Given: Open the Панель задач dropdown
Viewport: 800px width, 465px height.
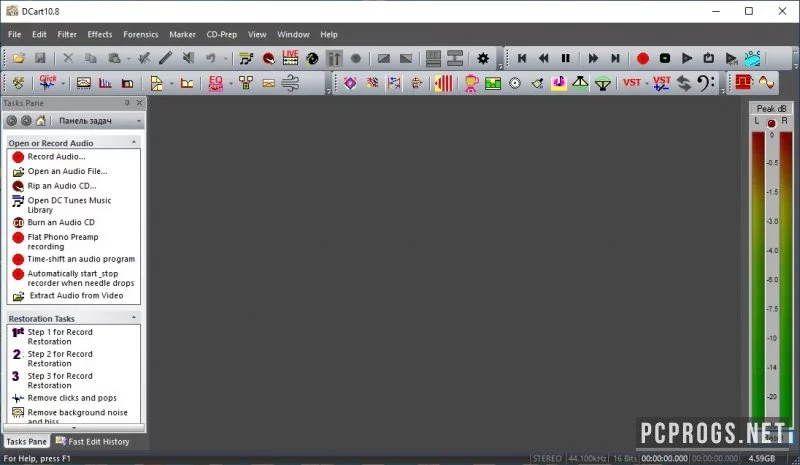Looking at the screenshot, I should (x=139, y=121).
